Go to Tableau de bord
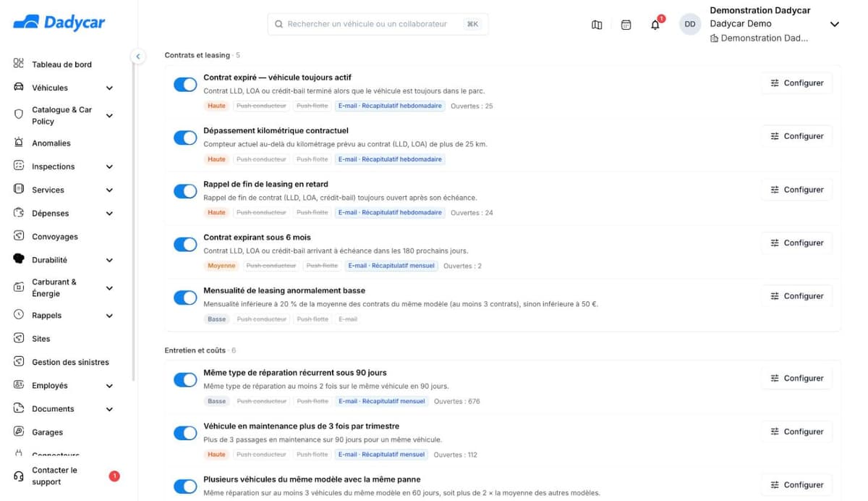 coord(61,64)
